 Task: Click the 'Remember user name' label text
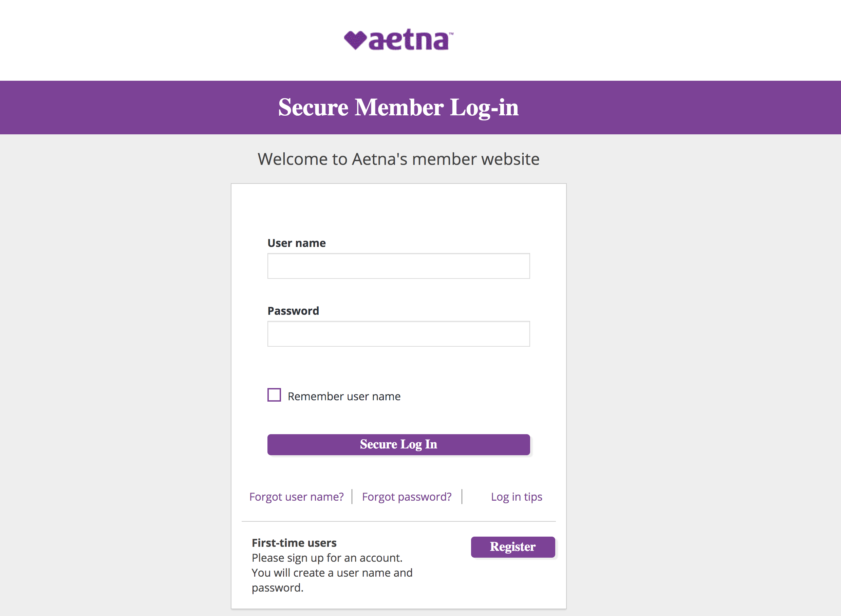point(344,396)
